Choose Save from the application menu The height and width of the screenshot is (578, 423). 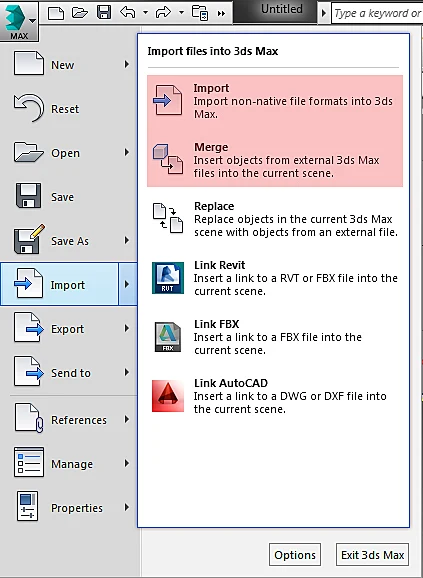point(70,197)
